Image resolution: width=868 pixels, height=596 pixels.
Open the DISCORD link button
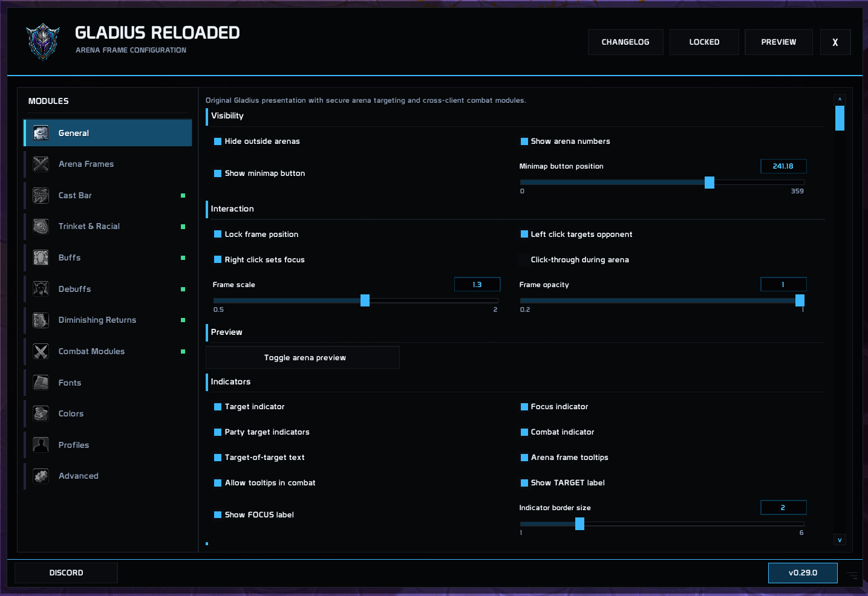[x=66, y=573]
